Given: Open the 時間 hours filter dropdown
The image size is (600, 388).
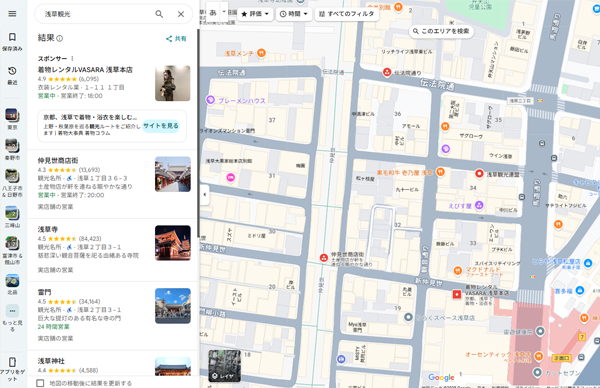Looking at the screenshot, I should (293, 14).
